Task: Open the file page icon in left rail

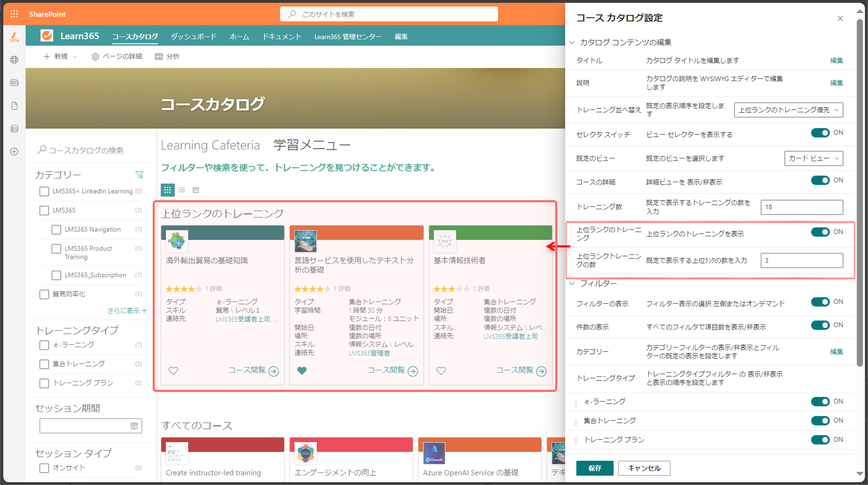Action: (x=14, y=106)
